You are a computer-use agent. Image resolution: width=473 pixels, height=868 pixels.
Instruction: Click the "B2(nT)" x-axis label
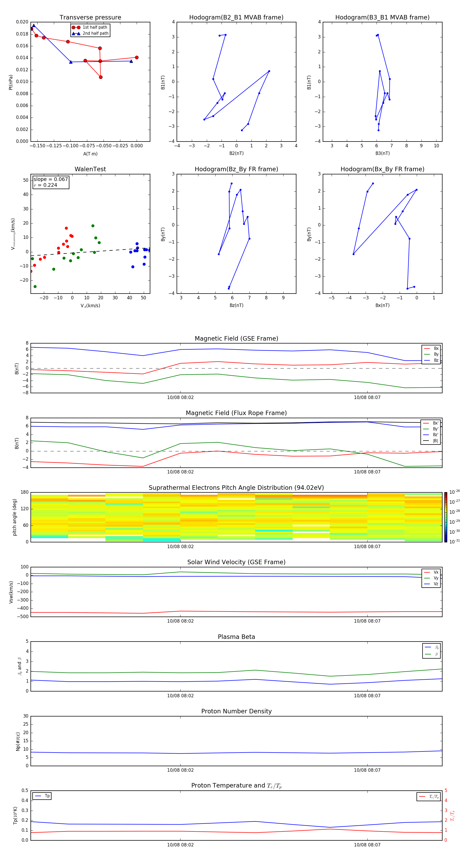point(236,153)
